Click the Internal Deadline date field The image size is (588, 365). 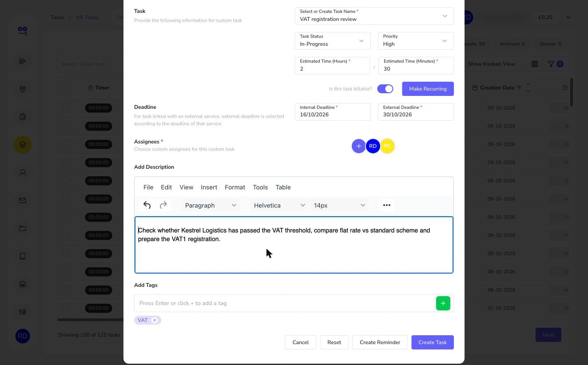pos(333,112)
